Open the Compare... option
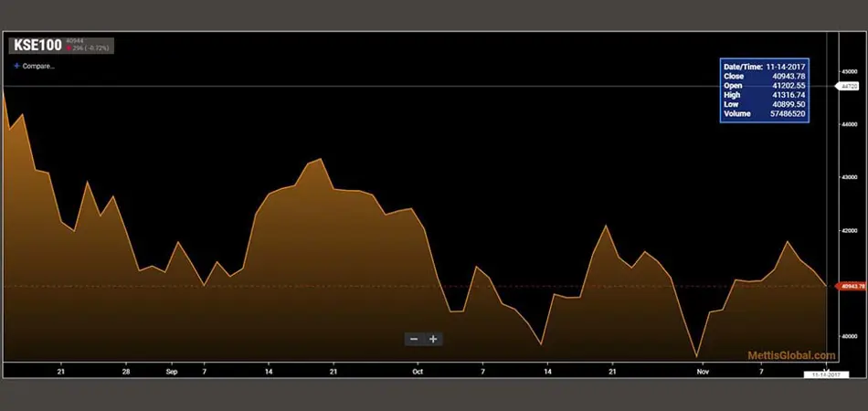This screenshot has width=868, height=411. coord(35,66)
